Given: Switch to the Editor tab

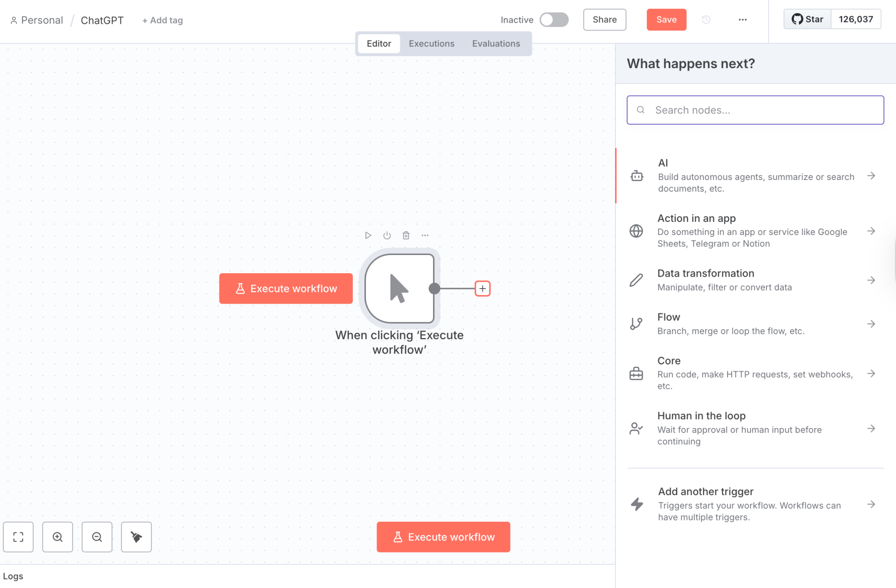Looking at the screenshot, I should click(x=379, y=43).
